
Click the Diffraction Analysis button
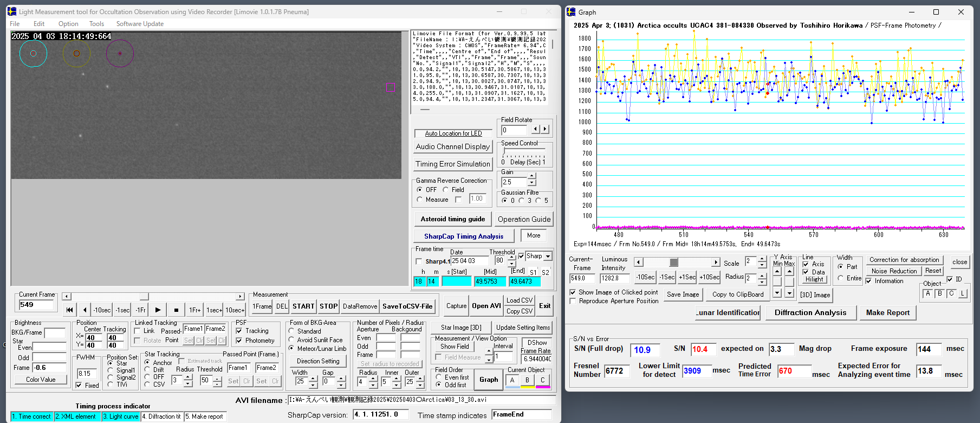pyautogui.click(x=810, y=313)
